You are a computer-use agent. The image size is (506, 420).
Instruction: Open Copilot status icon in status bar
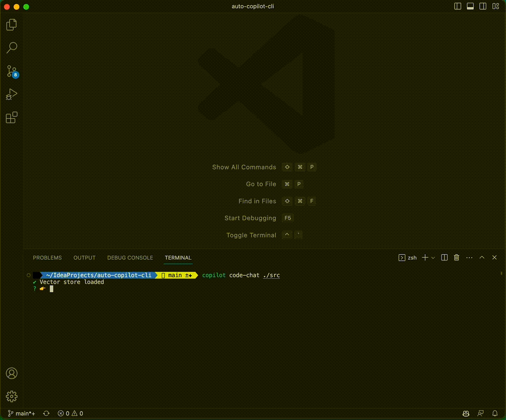point(466,413)
